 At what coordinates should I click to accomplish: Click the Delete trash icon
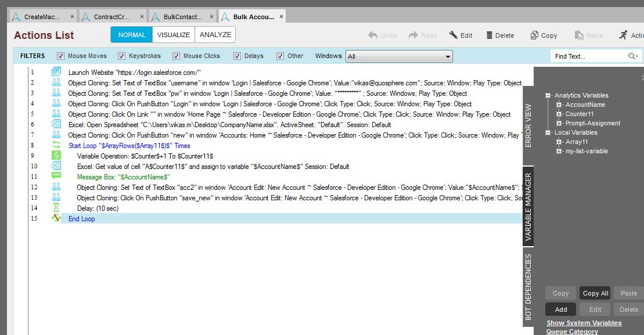(x=490, y=35)
